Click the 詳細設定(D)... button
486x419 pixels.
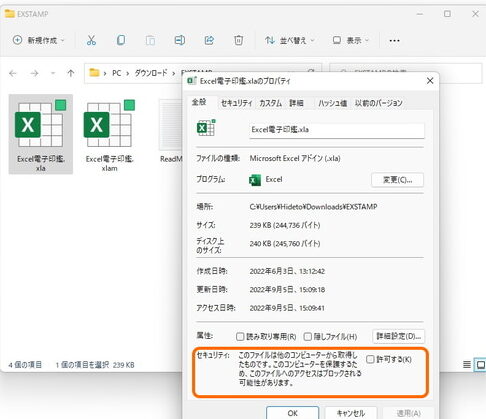click(x=398, y=336)
